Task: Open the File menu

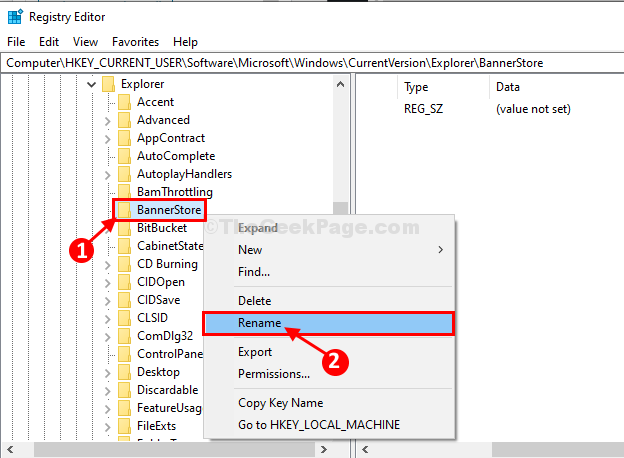Action: click(x=16, y=42)
